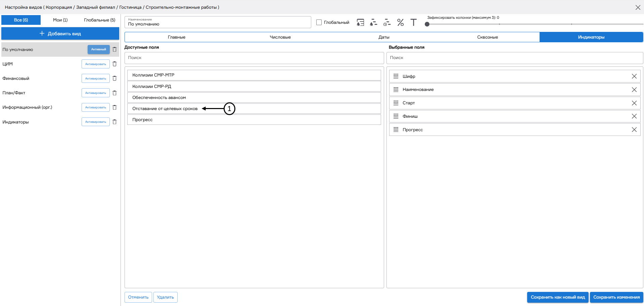Activate the Индикаторы view
Viewport: 644px width, 306px height.
[x=96, y=121]
